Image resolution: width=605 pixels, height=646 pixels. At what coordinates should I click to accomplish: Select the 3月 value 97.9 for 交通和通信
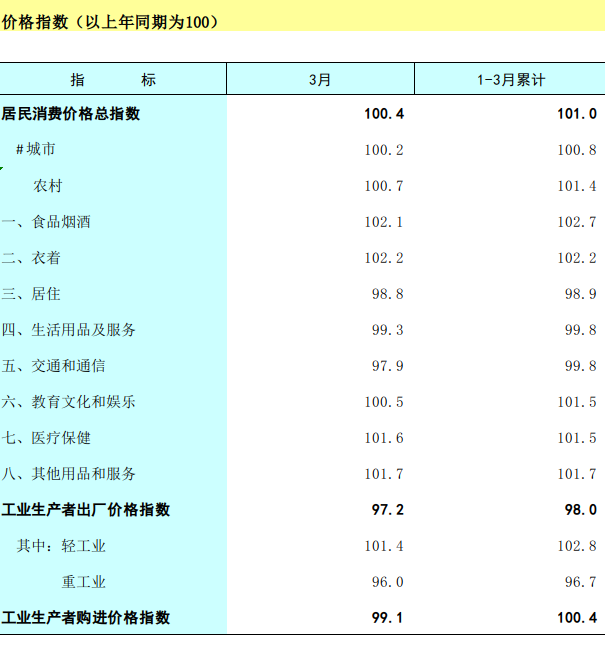click(387, 366)
